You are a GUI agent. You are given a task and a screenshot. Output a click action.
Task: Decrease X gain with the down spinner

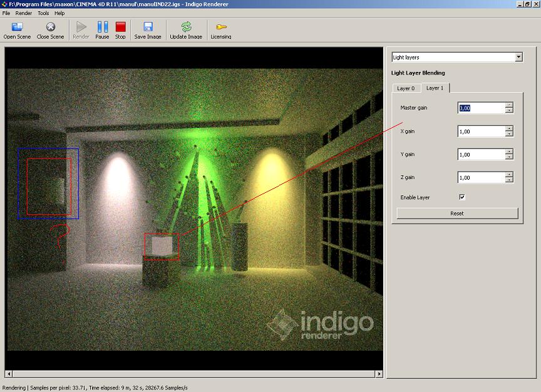509,134
